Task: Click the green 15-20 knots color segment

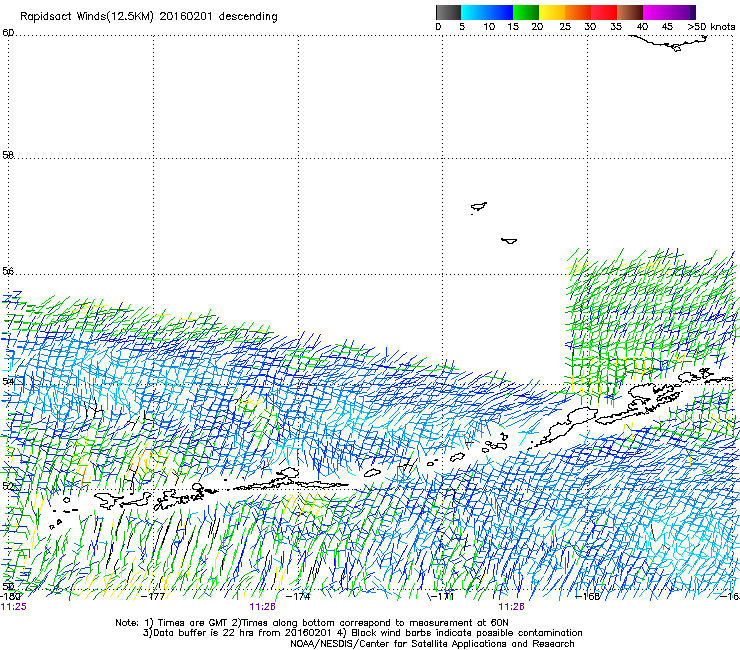Action: click(x=526, y=12)
